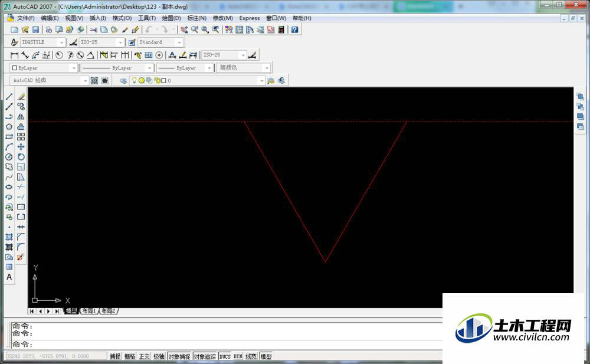Open the 绘图(D) menu

coord(171,18)
